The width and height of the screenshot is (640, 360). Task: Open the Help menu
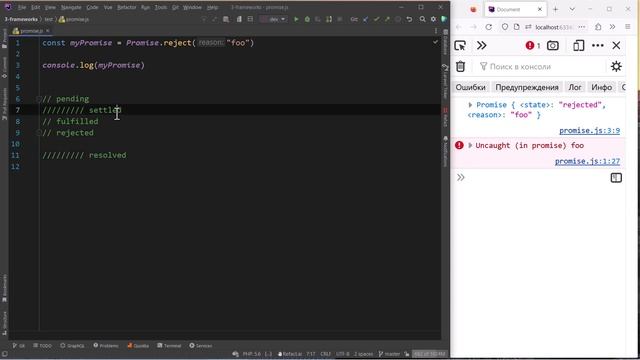pyautogui.click(x=212, y=7)
